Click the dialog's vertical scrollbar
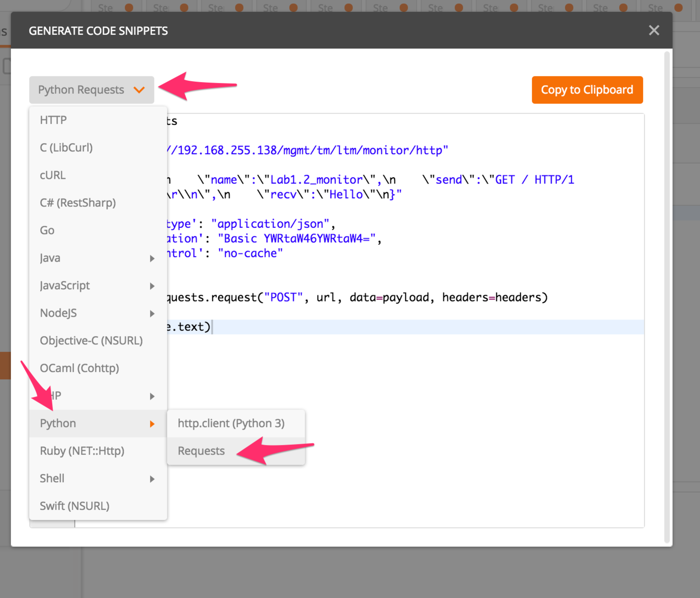 pyautogui.click(x=667, y=297)
